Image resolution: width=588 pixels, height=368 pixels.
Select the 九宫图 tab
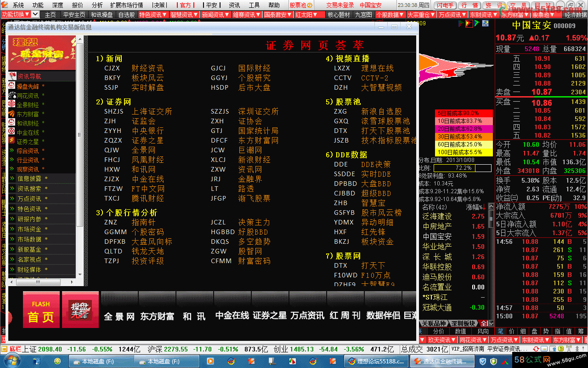coord(363,15)
